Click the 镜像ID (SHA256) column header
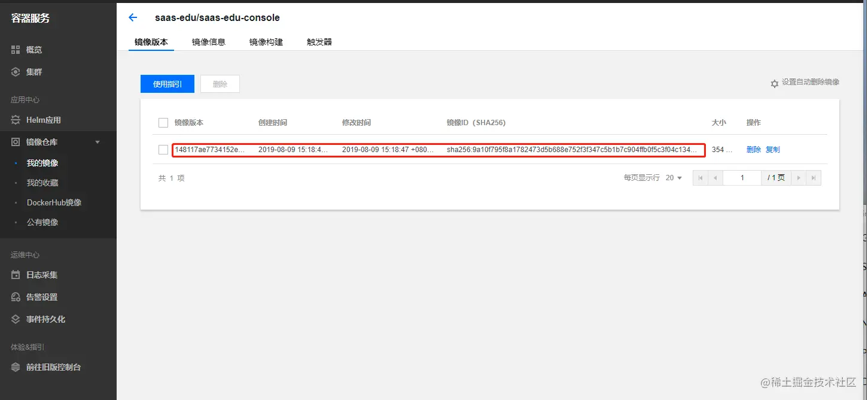Viewport: 868px width, 400px height. point(476,123)
